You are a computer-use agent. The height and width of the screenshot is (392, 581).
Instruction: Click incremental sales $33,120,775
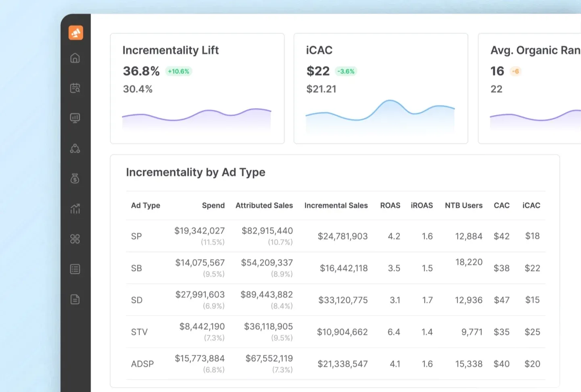pos(343,300)
